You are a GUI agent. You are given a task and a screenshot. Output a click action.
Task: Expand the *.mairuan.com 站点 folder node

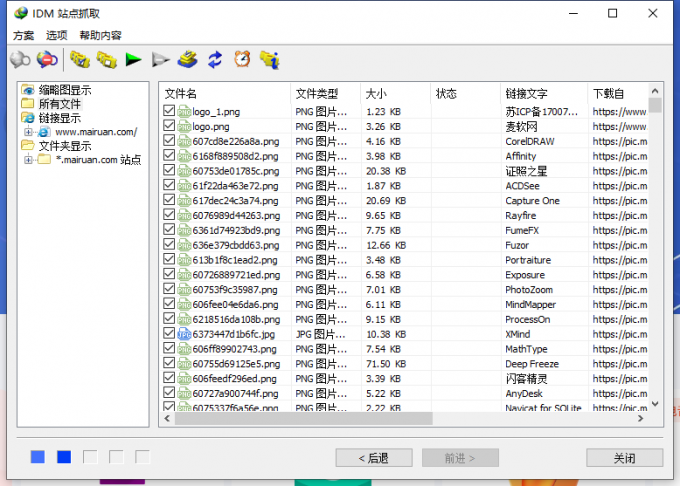[29, 160]
